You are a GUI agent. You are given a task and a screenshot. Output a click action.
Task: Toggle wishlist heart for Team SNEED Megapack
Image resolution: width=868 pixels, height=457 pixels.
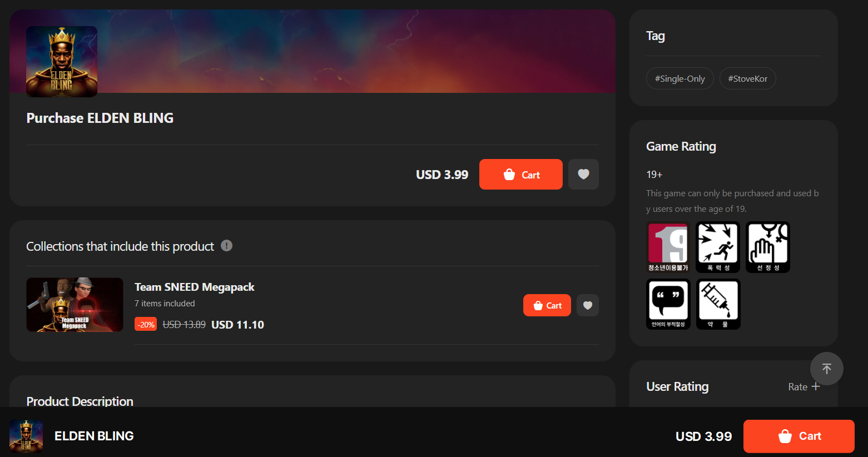pos(588,305)
